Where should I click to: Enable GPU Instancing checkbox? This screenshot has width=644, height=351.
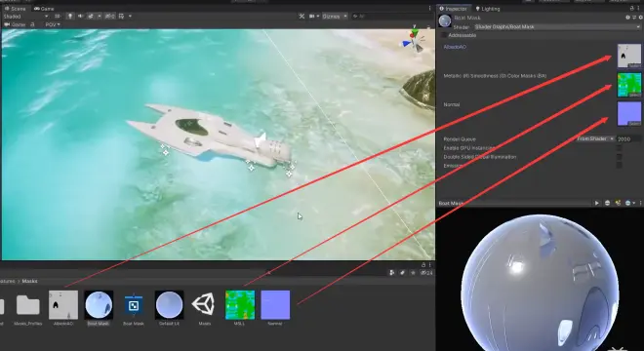[x=619, y=148]
